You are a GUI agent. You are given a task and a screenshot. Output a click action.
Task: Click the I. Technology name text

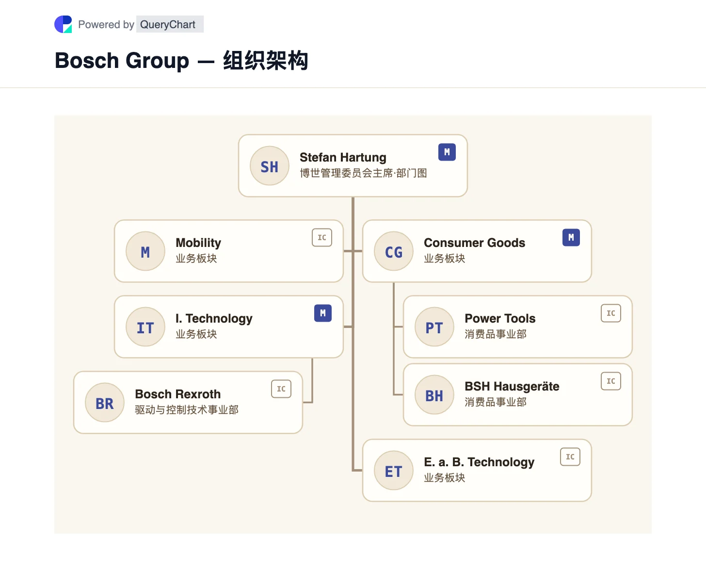coord(214,318)
